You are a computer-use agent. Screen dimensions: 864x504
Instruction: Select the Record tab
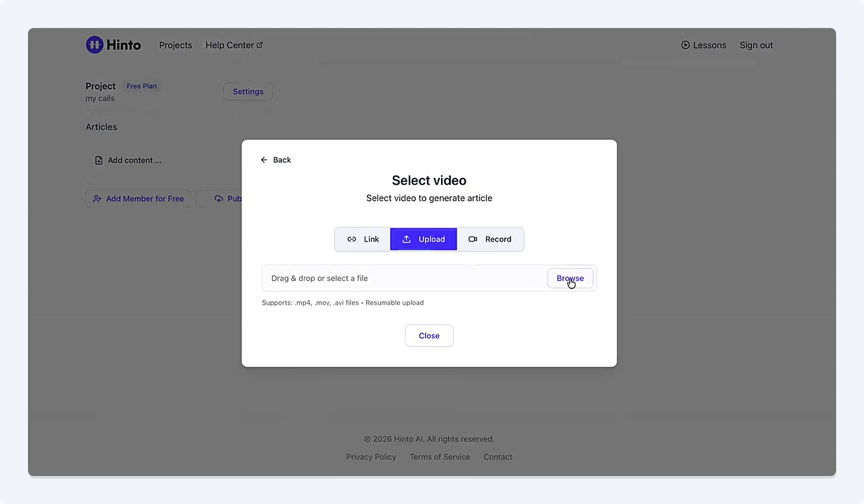click(x=490, y=239)
